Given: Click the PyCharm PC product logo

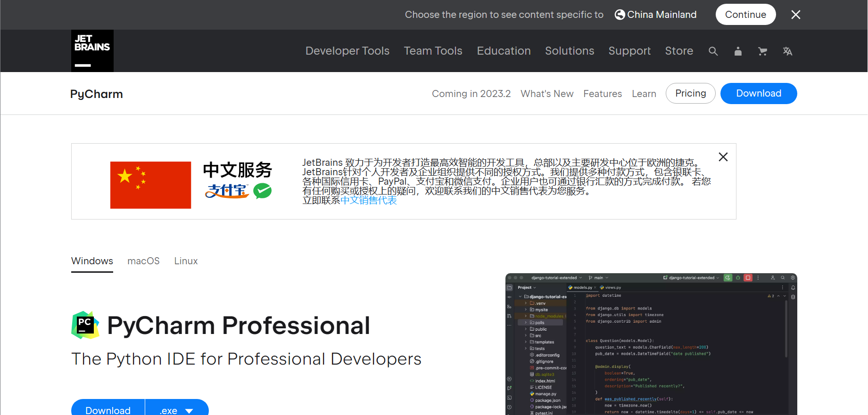Looking at the screenshot, I should pyautogui.click(x=85, y=325).
